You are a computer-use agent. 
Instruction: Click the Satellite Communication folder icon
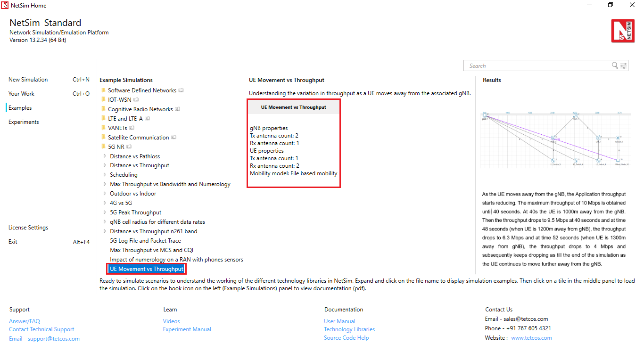(x=103, y=137)
